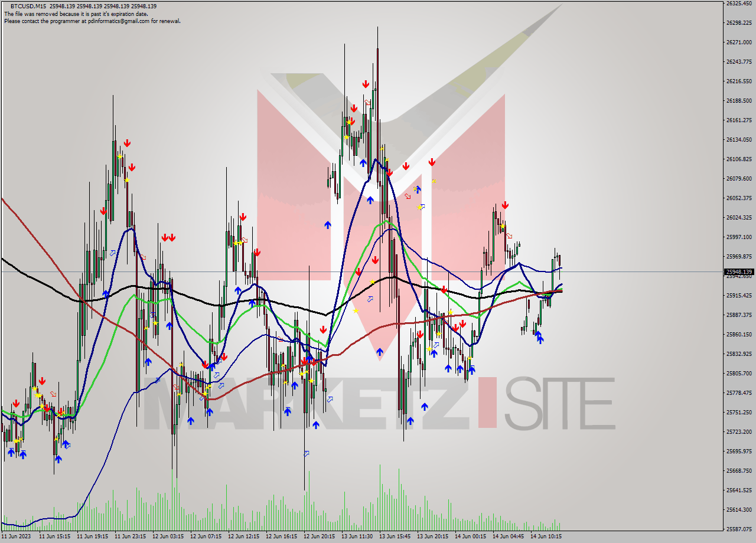Click the 26052.375 price axis label
The width and height of the screenshot is (756, 543).
(x=739, y=198)
